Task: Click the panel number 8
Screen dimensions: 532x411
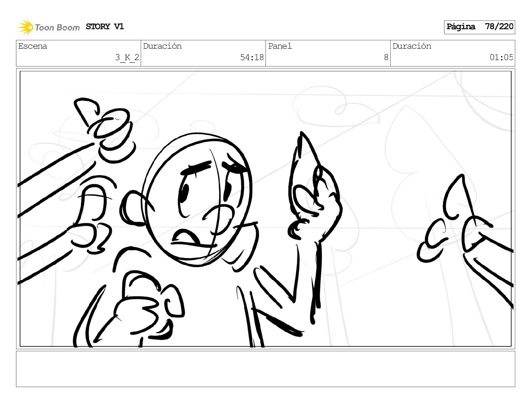Action: click(386, 57)
